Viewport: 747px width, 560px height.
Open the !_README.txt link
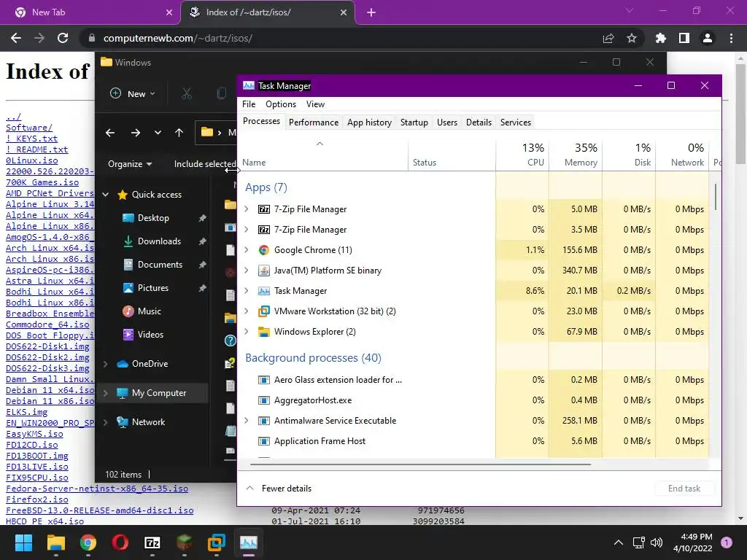pyautogui.click(x=36, y=149)
